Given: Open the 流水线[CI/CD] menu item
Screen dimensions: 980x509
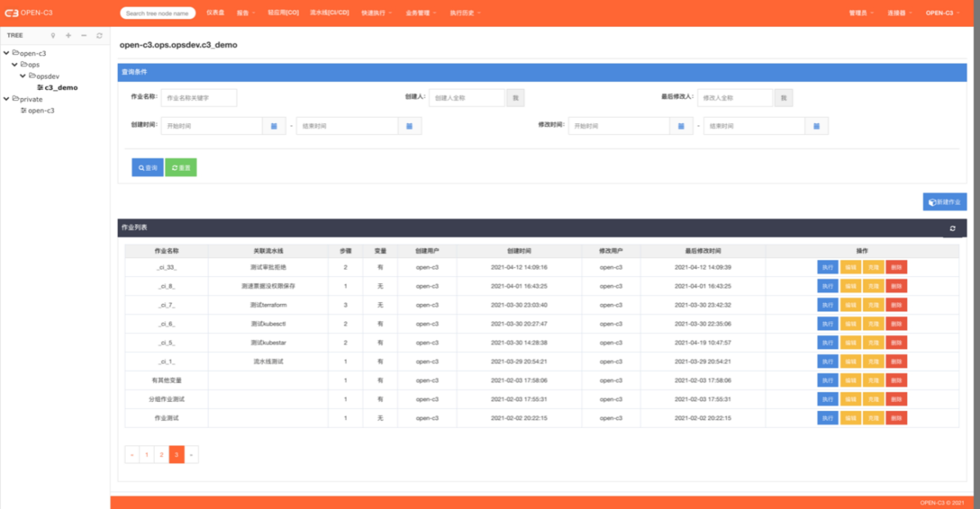Looking at the screenshot, I should [x=329, y=13].
